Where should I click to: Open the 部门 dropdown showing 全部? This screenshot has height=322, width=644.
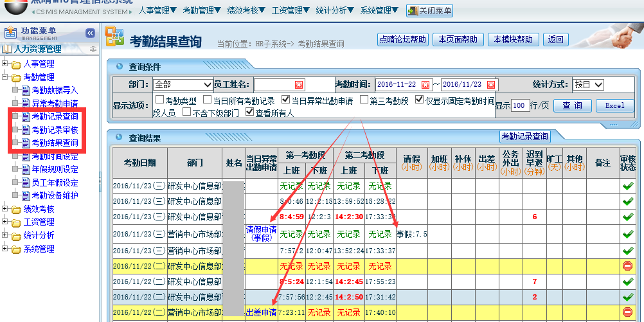(x=183, y=85)
